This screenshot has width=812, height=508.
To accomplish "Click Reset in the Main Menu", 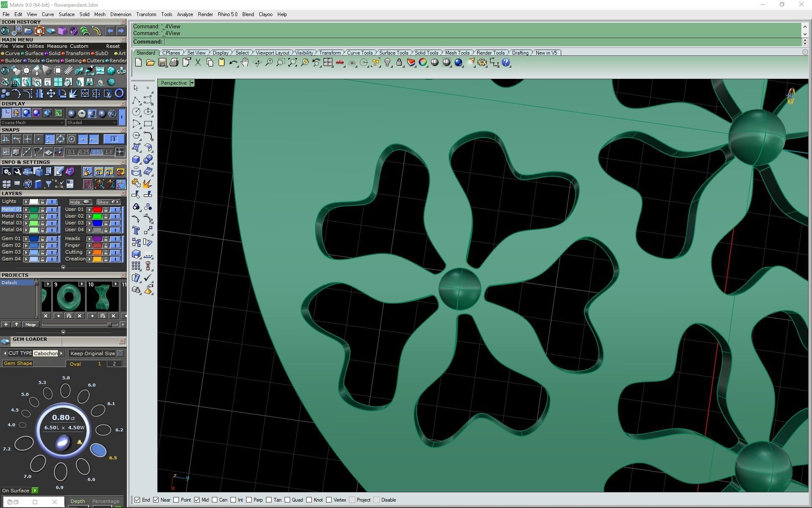I will click(x=113, y=46).
